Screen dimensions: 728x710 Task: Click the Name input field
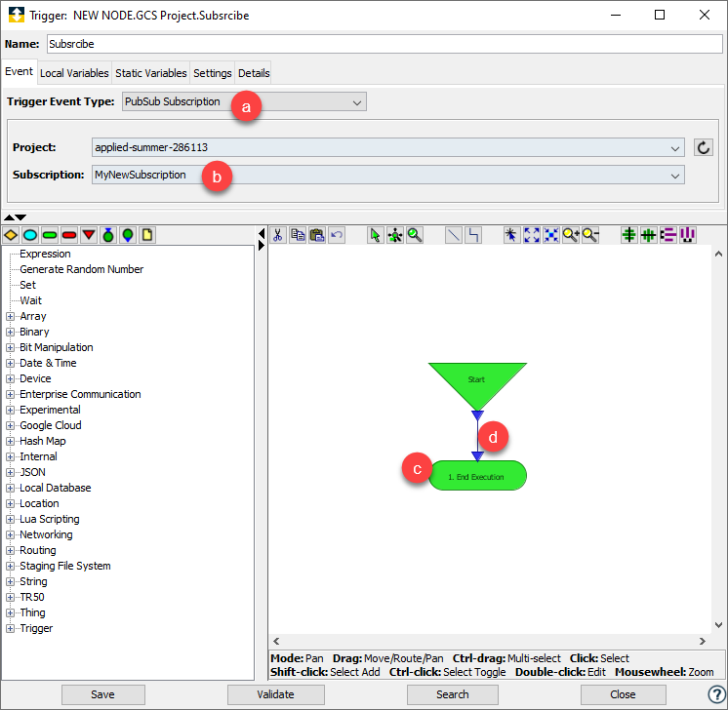point(384,44)
